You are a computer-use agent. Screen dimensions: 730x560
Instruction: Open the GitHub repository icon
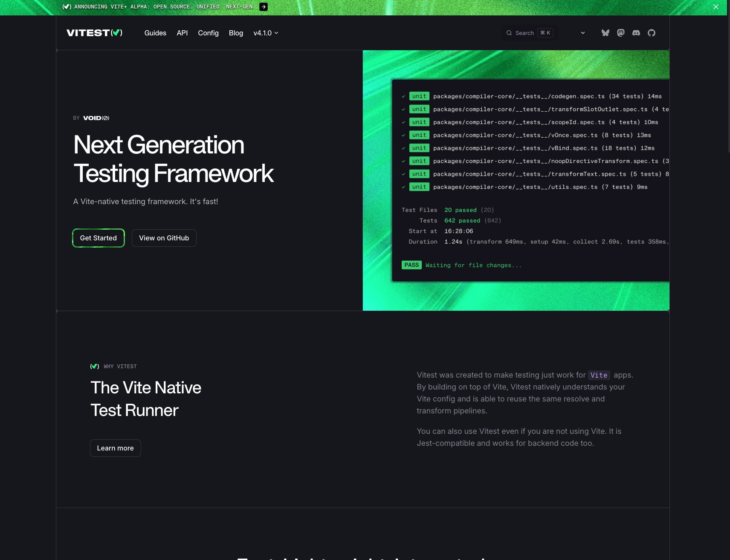(652, 33)
